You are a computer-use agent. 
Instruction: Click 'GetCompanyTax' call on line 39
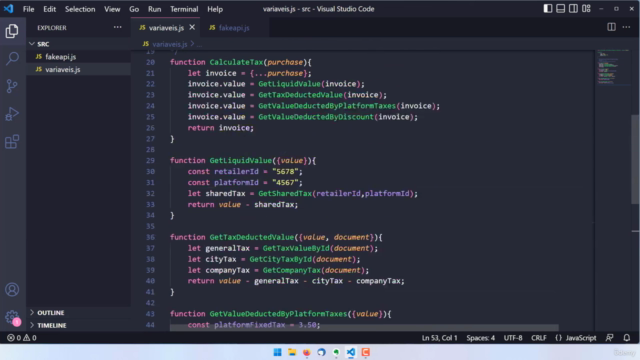click(291, 270)
